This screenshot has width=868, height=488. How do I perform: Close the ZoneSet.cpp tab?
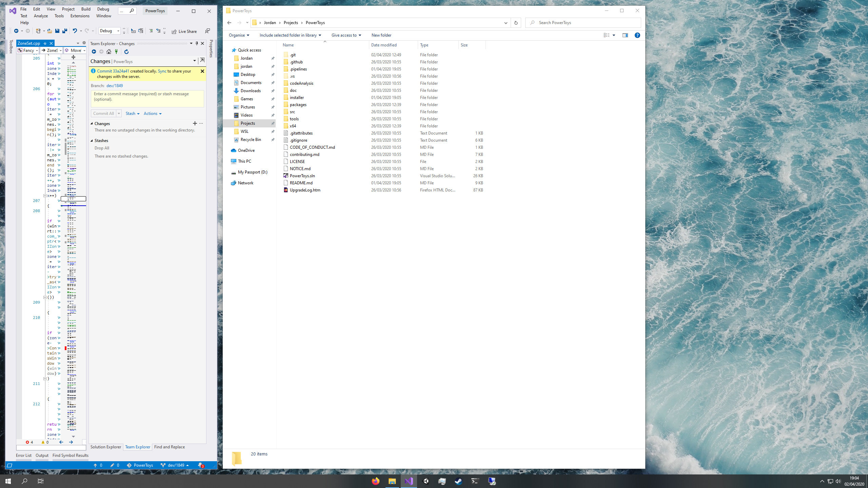click(x=51, y=43)
